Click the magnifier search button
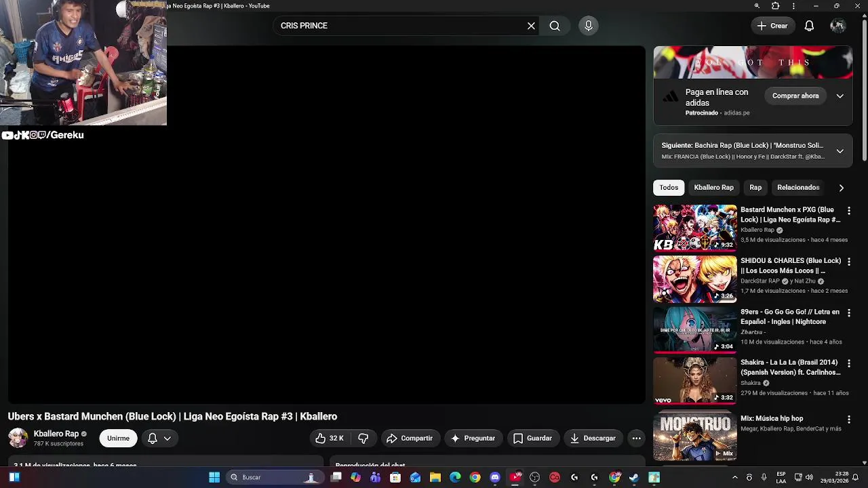 click(x=555, y=26)
